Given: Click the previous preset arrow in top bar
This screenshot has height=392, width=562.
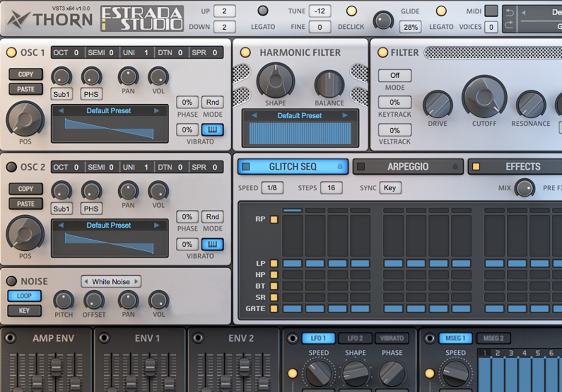Looking at the screenshot, I should point(524,12).
